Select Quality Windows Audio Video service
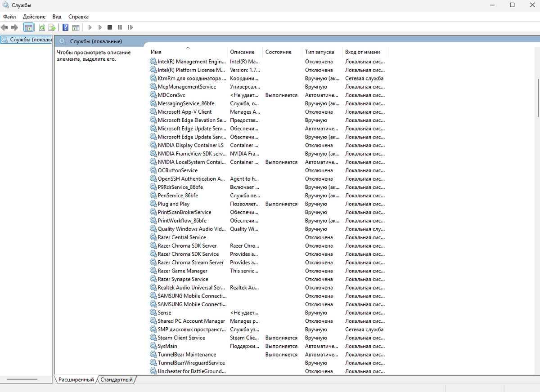Viewport: 540px width, 392px height. pos(268,229)
